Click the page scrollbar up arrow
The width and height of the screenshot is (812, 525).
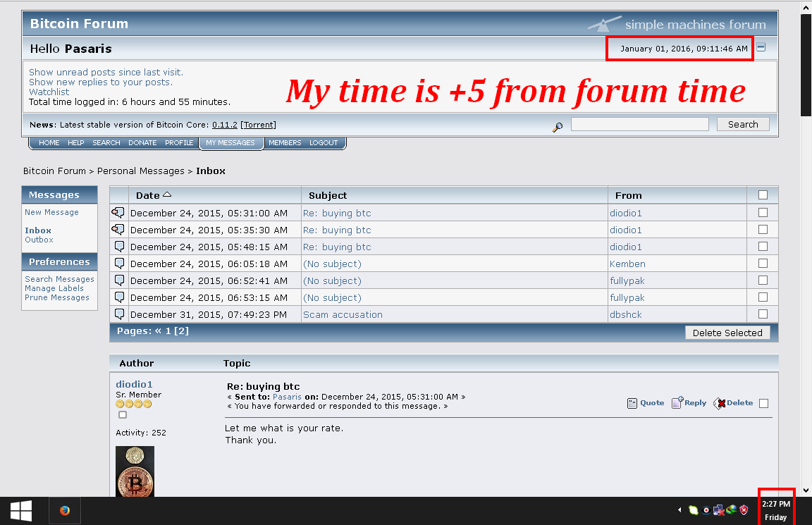(x=806, y=8)
